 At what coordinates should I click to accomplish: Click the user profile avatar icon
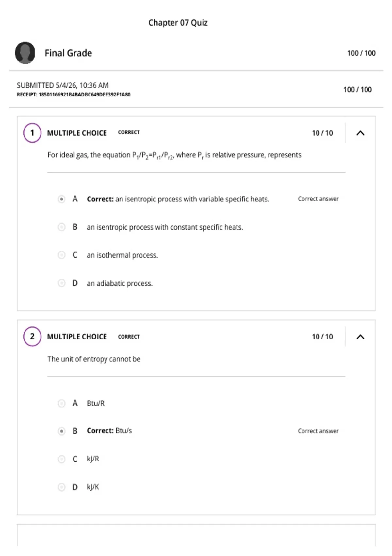[x=25, y=53]
